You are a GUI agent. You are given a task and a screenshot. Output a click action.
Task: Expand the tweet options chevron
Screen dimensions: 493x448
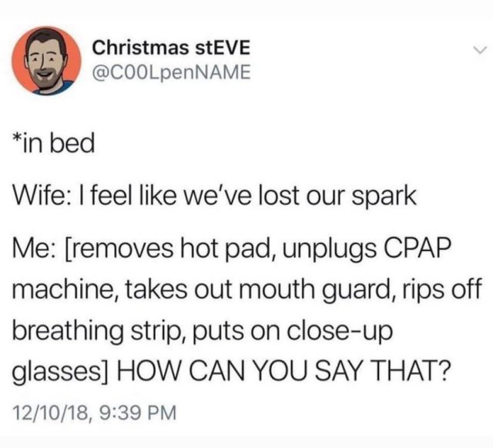coord(479,49)
